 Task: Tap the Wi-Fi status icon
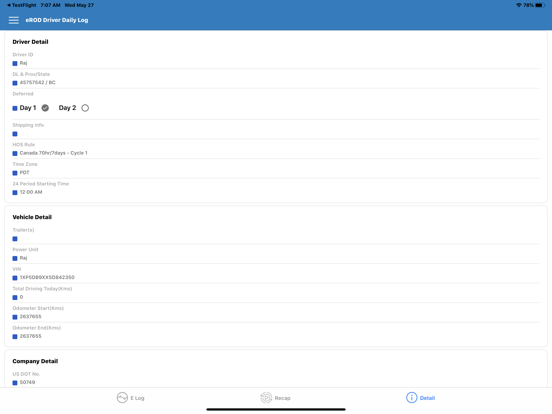[x=519, y=5]
